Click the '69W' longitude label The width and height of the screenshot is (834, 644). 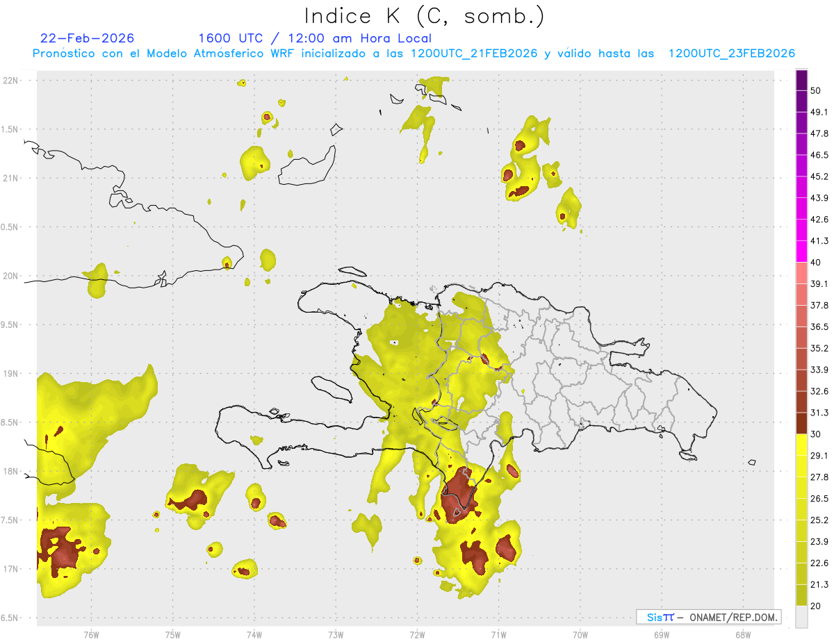pos(661,634)
